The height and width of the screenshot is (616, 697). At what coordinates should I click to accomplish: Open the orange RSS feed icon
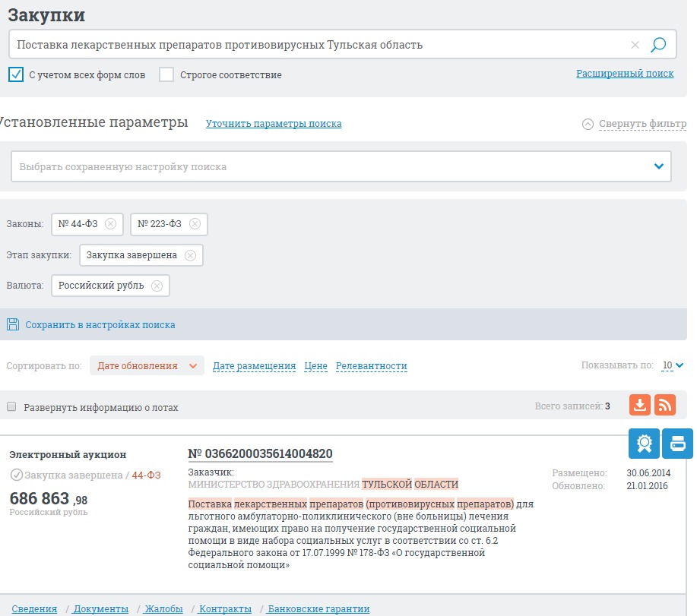tap(665, 405)
